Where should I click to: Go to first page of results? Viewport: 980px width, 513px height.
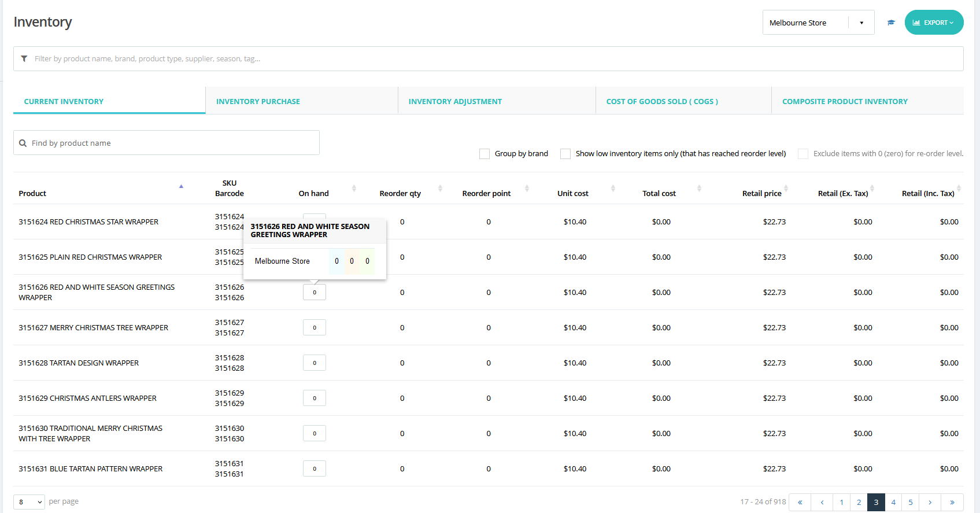point(800,502)
